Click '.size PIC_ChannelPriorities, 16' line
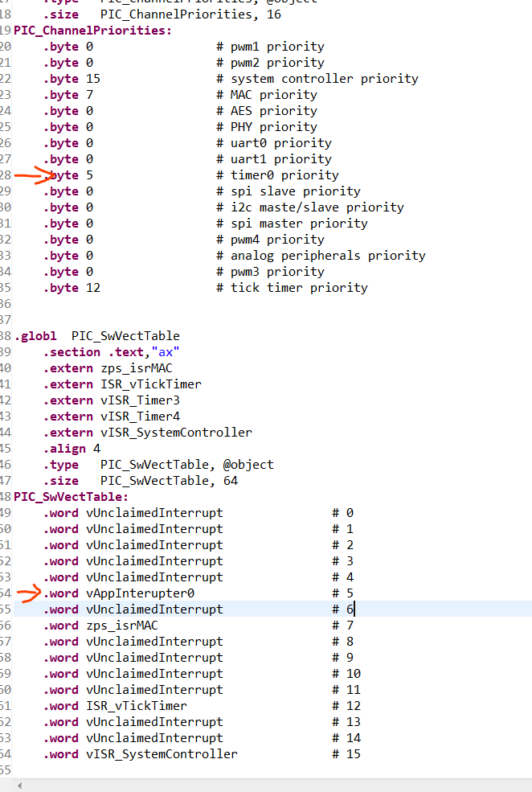 (x=162, y=14)
